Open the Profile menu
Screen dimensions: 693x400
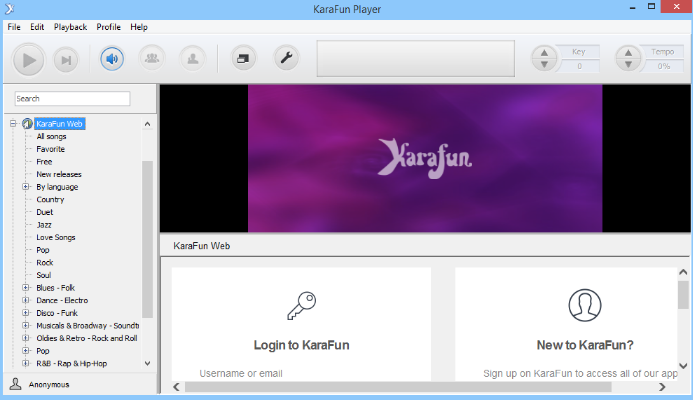pos(108,27)
